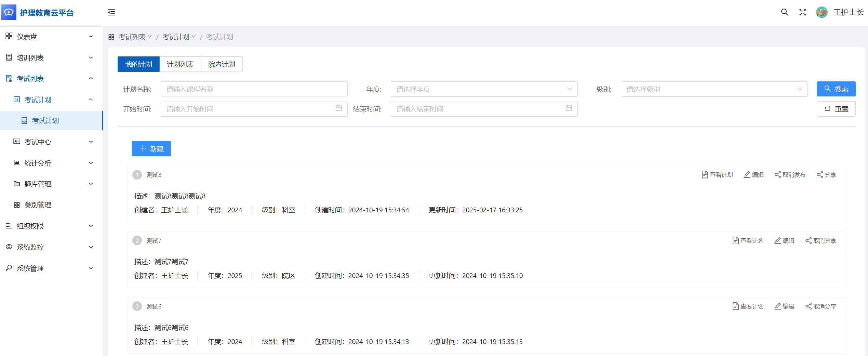Expand the 系统管理 sidebar menu
Viewport: 868px width, 356px height.
tap(50, 268)
